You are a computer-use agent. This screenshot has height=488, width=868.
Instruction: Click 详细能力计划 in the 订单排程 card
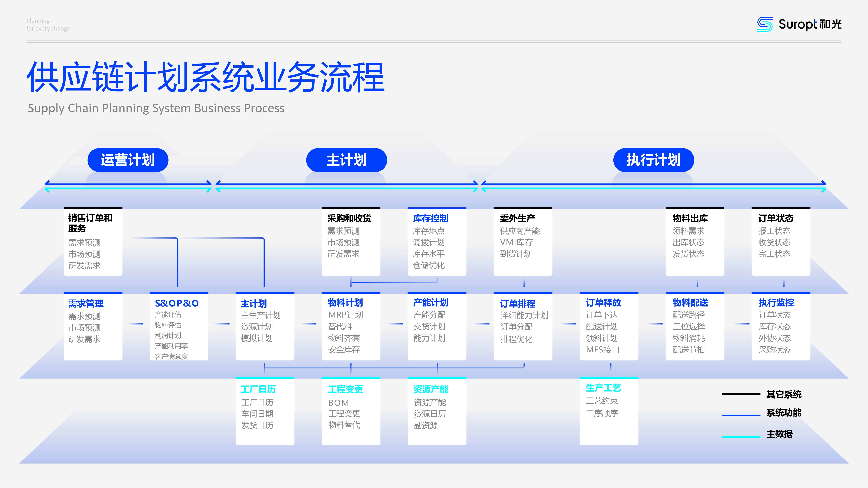(x=524, y=315)
